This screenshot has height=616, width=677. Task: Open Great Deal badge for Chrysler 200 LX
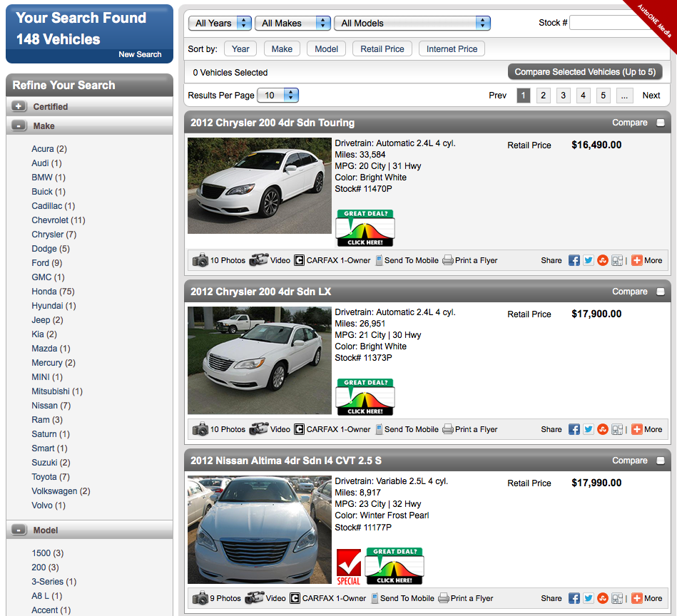365,397
